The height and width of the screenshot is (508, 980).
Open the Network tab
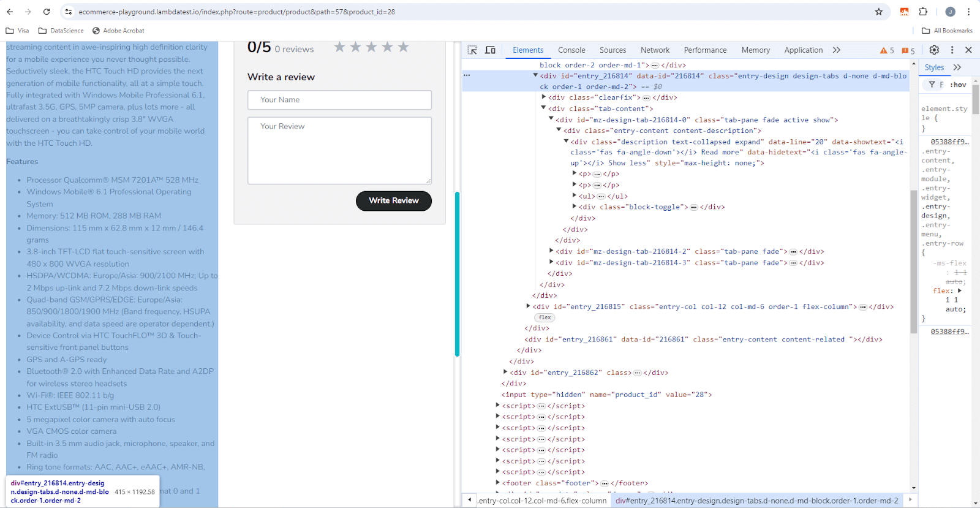(x=655, y=50)
